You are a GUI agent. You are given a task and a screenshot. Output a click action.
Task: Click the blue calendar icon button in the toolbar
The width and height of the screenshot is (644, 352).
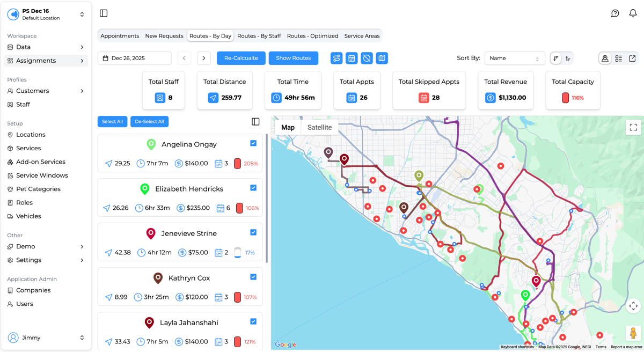pyautogui.click(x=352, y=58)
